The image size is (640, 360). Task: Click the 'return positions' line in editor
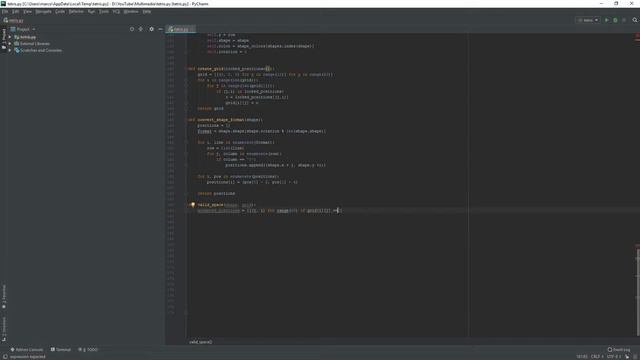(216, 193)
